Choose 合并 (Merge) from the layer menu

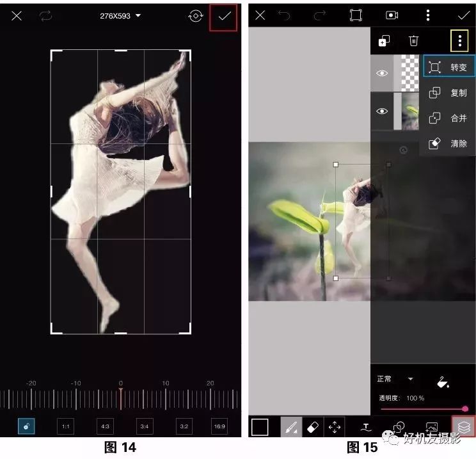[x=448, y=118]
